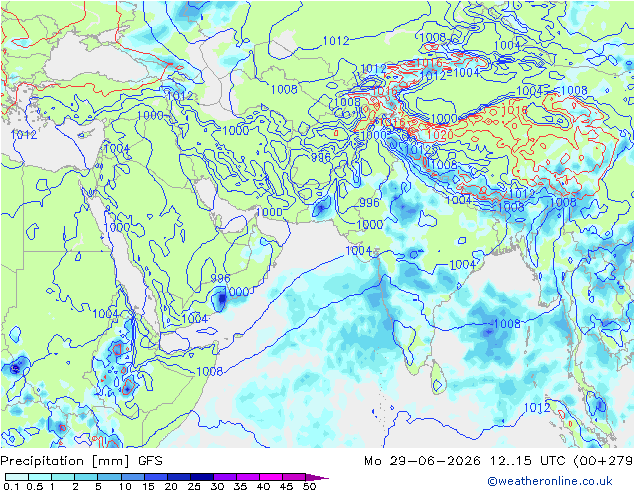Click the '1012' isobar label near Sumatra
Image resolution: width=634 pixels, height=490 pixels.
(537, 408)
